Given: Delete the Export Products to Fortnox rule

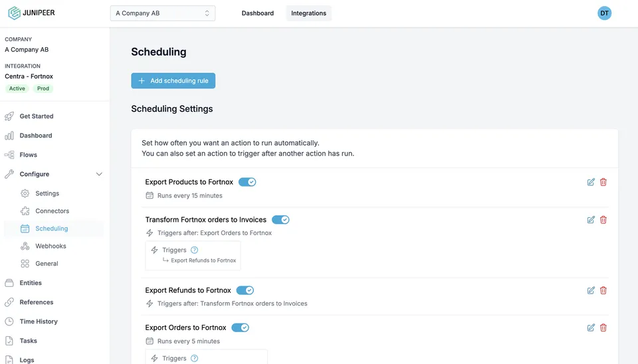Looking at the screenshot, I should 603,182.
